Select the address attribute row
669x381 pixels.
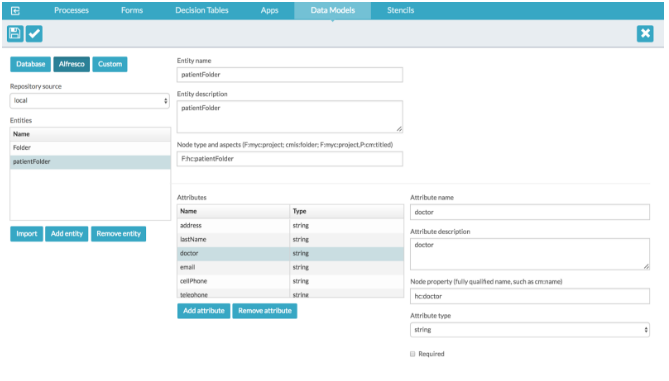tap(290, 225)
